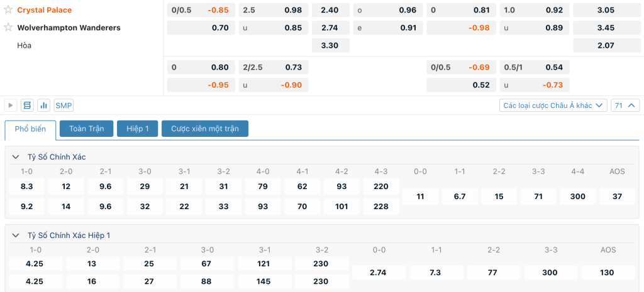Open the live stream play icon
Screen dimensions: 644x292
pyautogui.click(x=11, y=105)
